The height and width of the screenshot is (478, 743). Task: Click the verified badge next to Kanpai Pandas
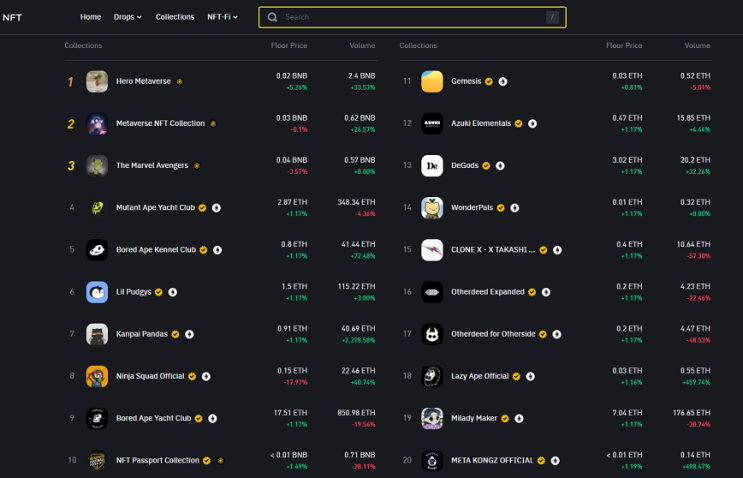coord(175,334)
